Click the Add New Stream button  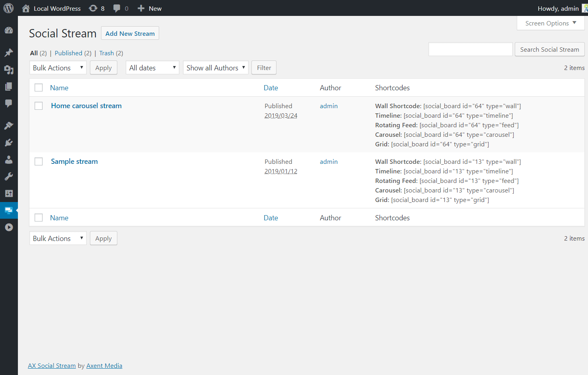point(130,33)
